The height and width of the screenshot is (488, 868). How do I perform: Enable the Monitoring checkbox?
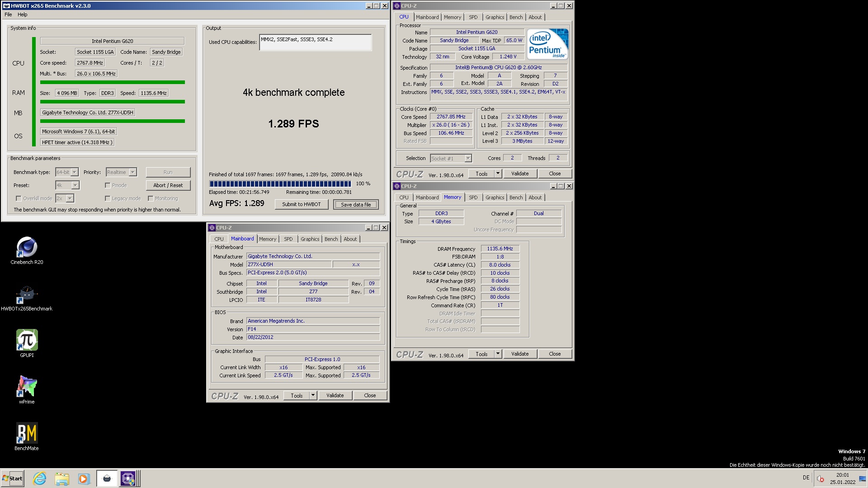(151, 198)
